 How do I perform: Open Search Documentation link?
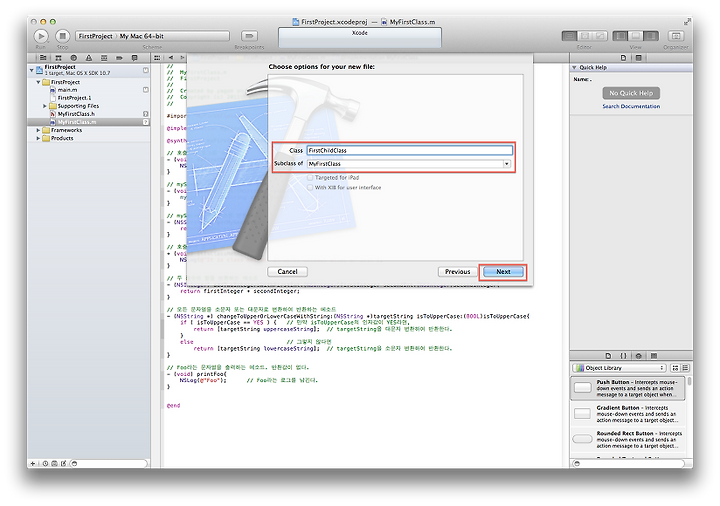631,107
